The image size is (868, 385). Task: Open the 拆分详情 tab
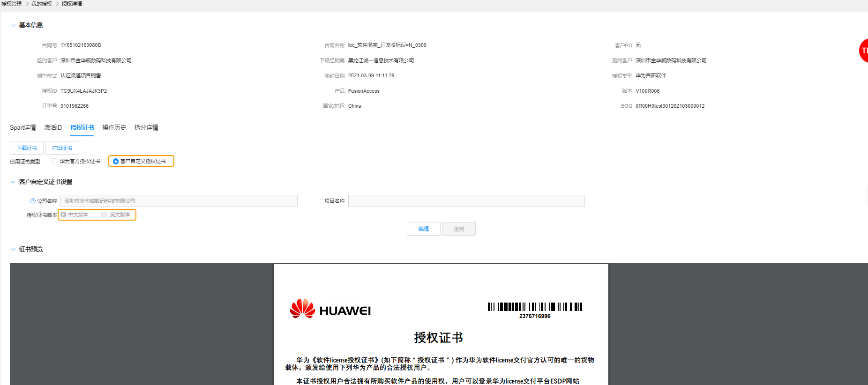(146, 127)
